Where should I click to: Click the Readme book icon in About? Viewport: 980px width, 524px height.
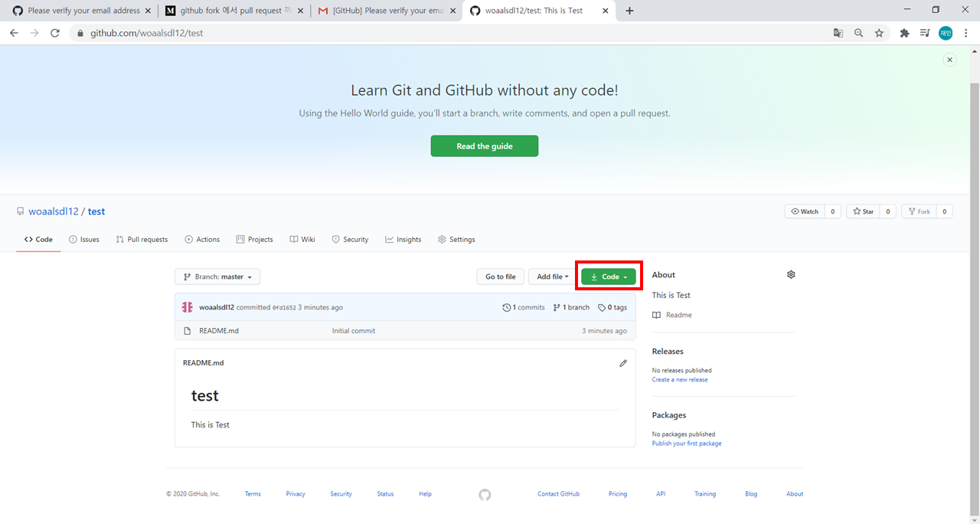point(657,315)
